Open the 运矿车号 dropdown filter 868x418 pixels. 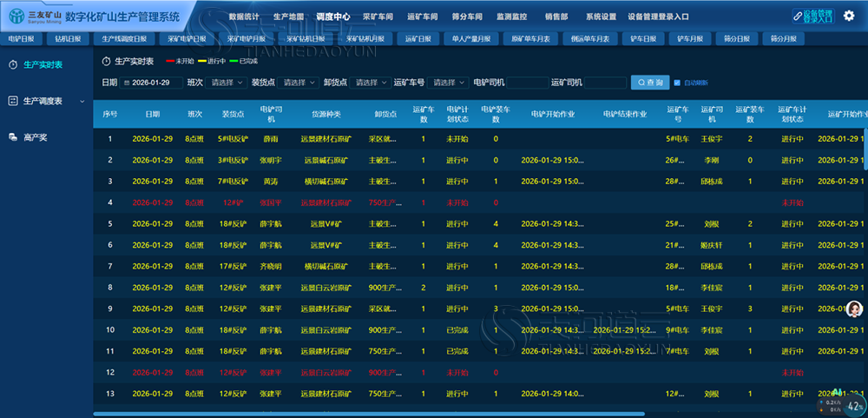tap(448, 83)
